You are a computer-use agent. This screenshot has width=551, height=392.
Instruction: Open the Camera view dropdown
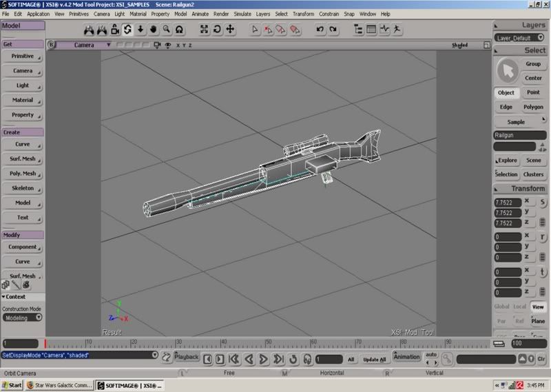click(x=84, y=45)
